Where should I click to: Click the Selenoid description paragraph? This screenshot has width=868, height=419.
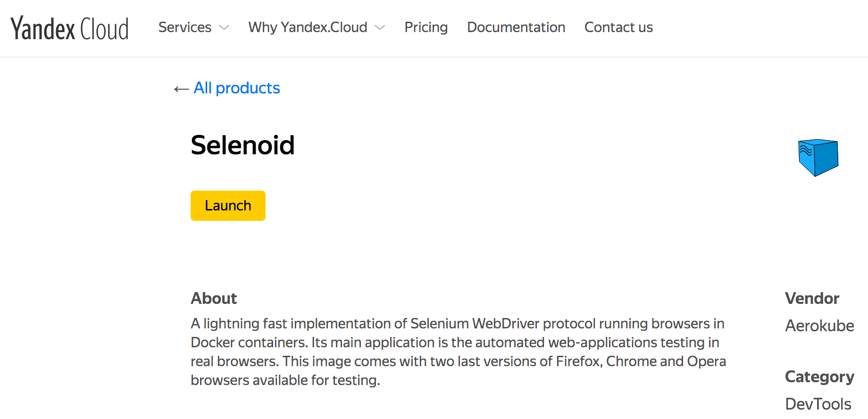pyautogui.click(x=458, y=352)
